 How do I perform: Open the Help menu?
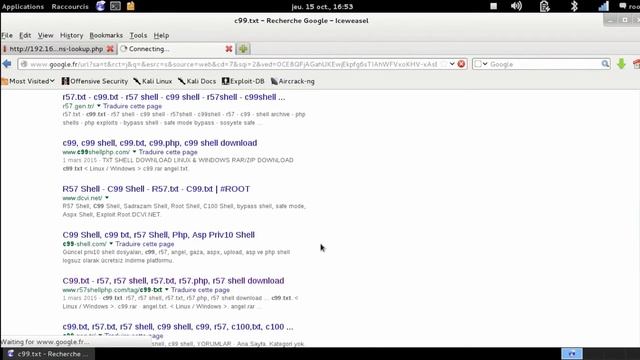(161, 36)
